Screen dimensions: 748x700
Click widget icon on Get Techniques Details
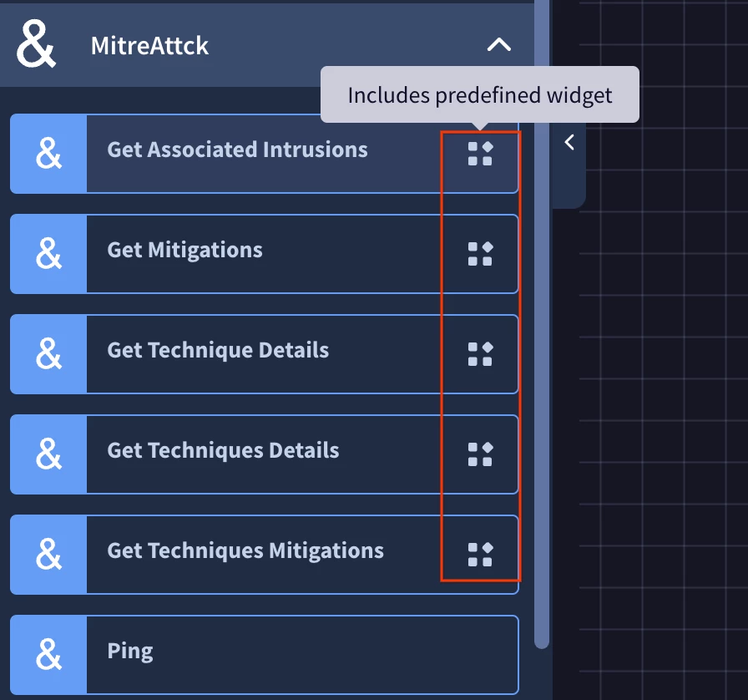(480, 454)
